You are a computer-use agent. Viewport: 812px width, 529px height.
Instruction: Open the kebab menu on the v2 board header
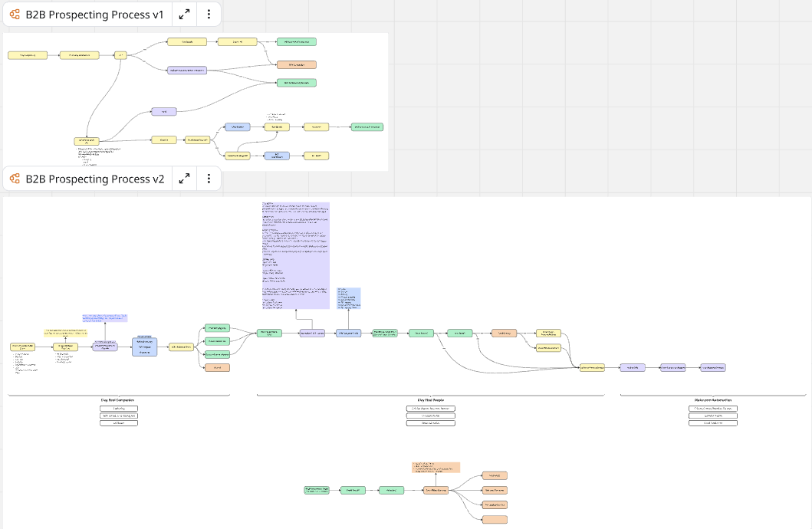click(x=209, y=178)
